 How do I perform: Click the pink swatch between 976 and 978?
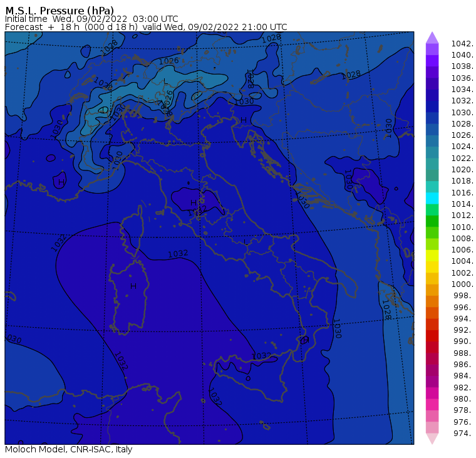tap(432, 416)
